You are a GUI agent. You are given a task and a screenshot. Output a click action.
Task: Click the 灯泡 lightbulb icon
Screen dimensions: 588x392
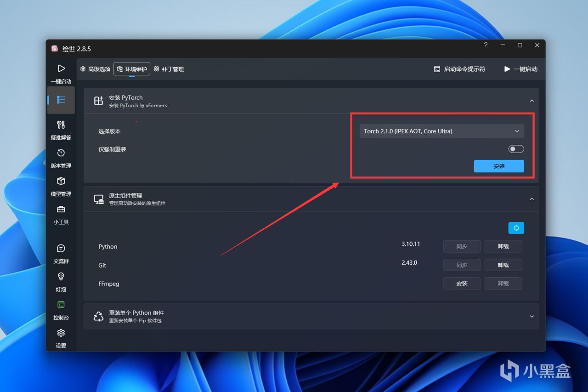[x=61, y=277]
